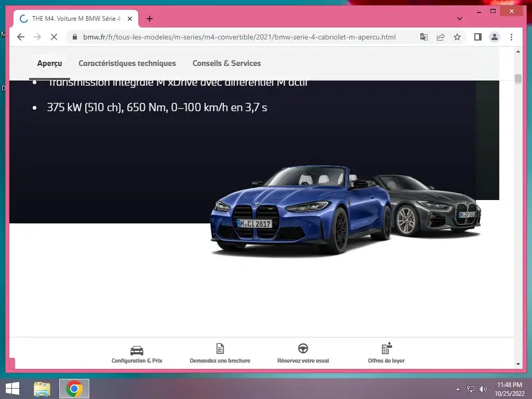Open Configuration & Prix link
The width and height of the screenshot is (532, 399).
(x=137, y=361)
